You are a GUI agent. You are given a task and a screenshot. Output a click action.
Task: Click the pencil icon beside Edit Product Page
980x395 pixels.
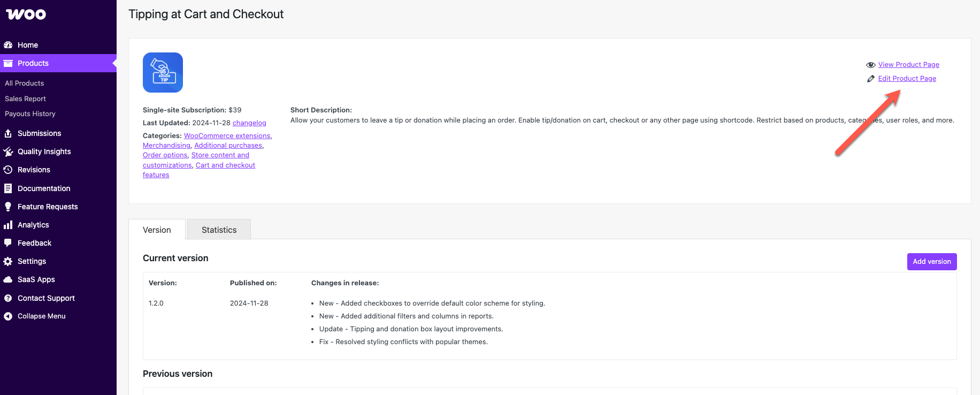pos(871,79)
